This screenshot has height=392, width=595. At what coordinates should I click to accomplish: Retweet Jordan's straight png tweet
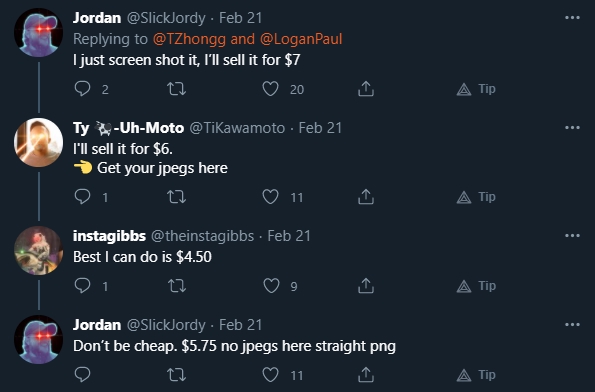pos(176,375)
